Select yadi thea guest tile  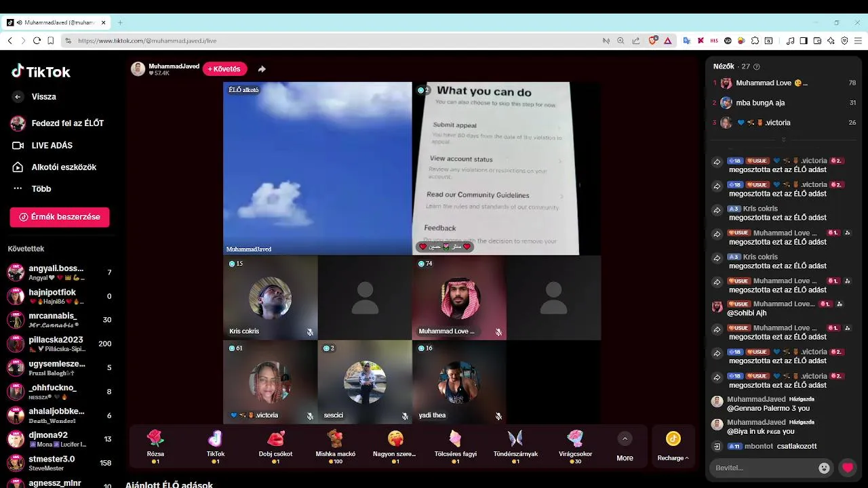[x=459, y=382]
